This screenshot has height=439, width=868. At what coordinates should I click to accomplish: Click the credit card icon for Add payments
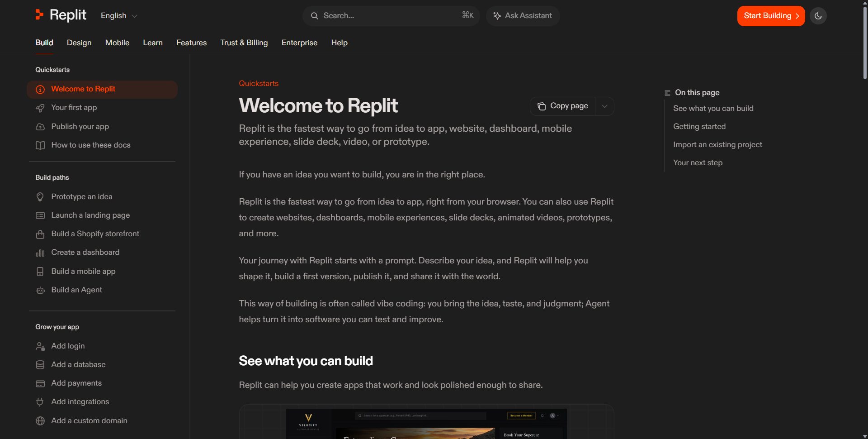[40, 384]
